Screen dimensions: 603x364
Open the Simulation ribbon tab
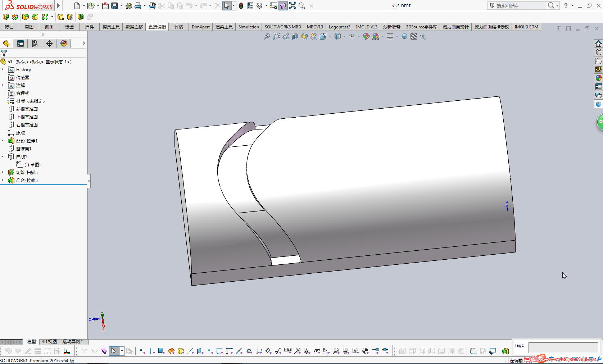pos(248,27)
